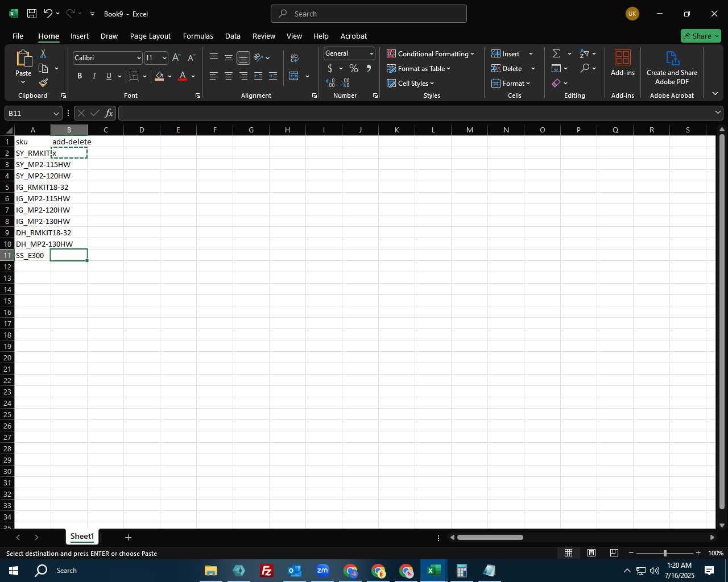Toggle Wrap Text
Screen dimensions: 728x582
294,57
